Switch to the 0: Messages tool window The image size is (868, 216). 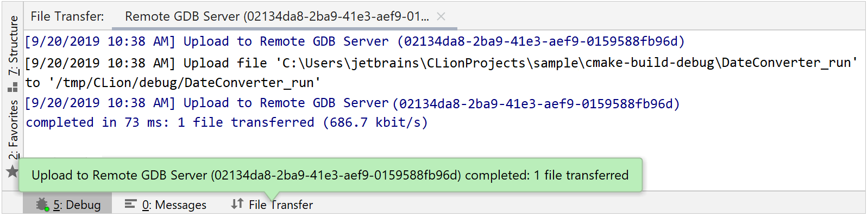(166, 205)
